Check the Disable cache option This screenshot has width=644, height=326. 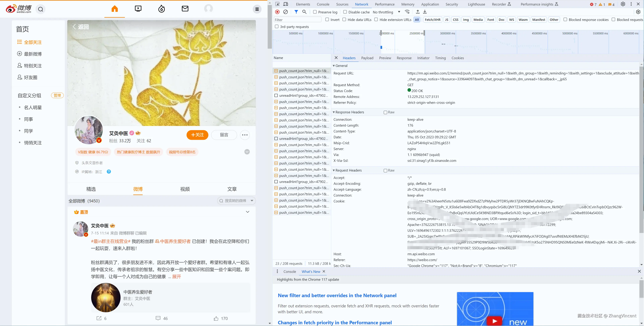tap(345, 12)
